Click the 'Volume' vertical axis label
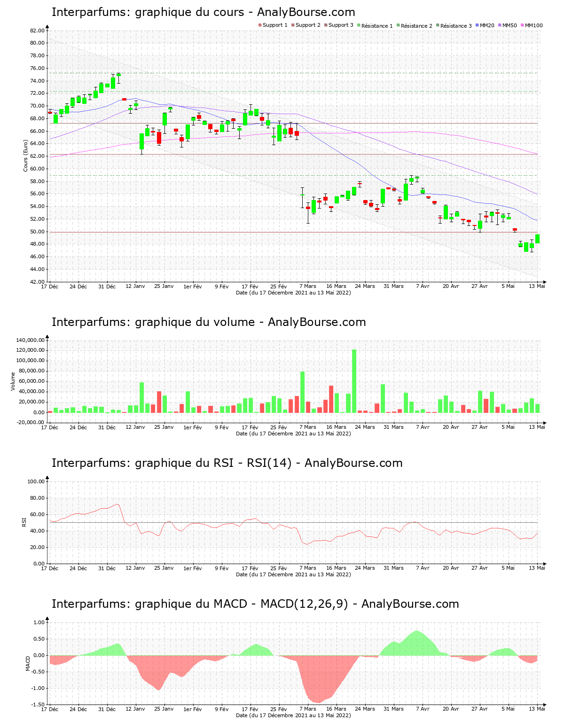This screenshot has height=728, width=564. [x=13, y=381]
